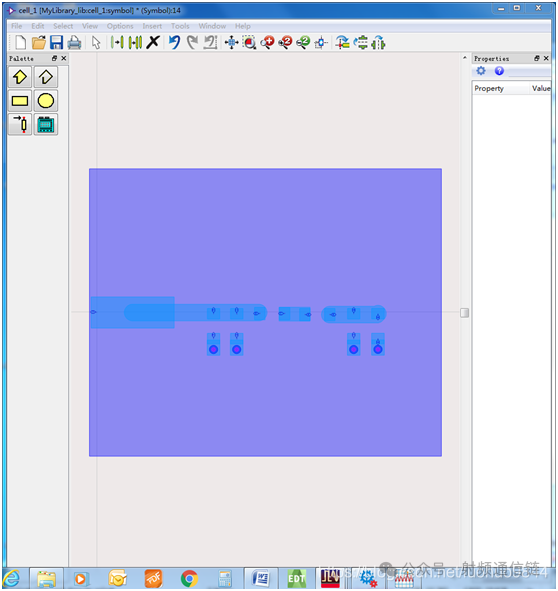Save the symbol with the floppy disk icon
The width and height of the screenshot is (558, 591).
(x=57, y=43)
